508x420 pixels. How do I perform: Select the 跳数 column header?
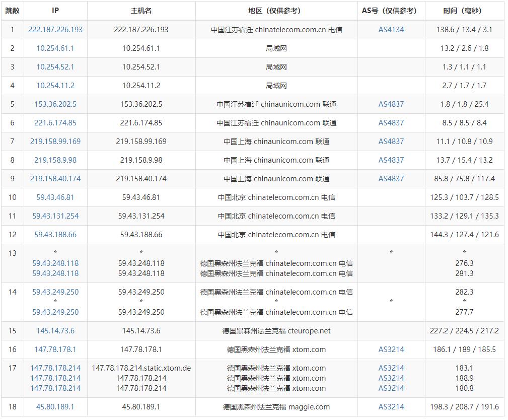[x=12, y=11]
